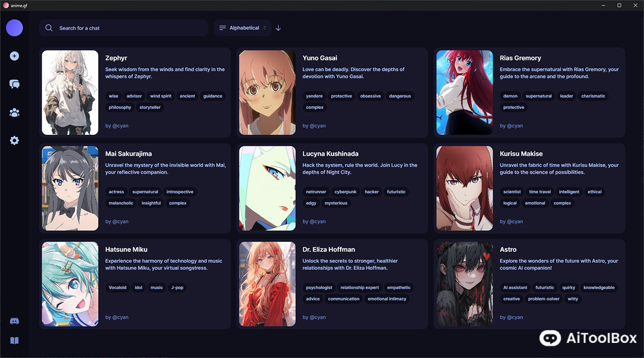Select the Yuno Gasai card title

coord(320,58)
